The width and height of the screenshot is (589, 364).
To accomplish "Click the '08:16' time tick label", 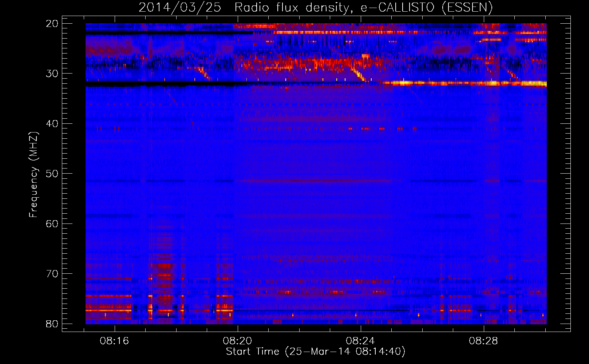I will (x=115, y=341).
